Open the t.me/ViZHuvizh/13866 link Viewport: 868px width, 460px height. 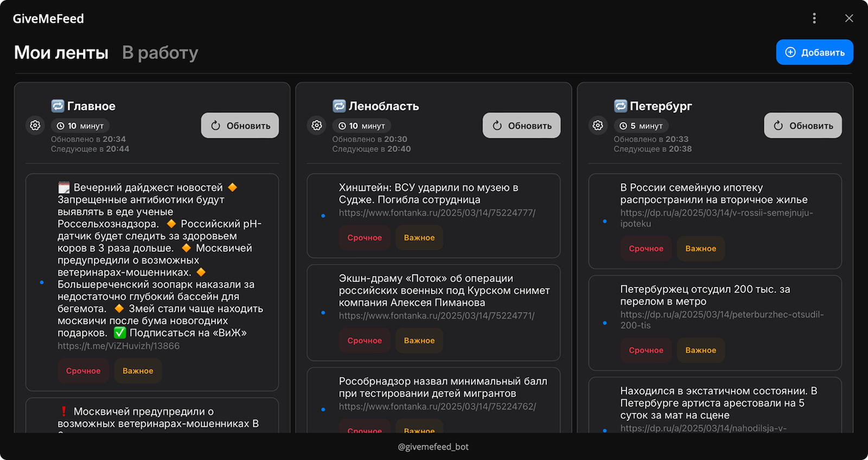click(x=119, y=346)
